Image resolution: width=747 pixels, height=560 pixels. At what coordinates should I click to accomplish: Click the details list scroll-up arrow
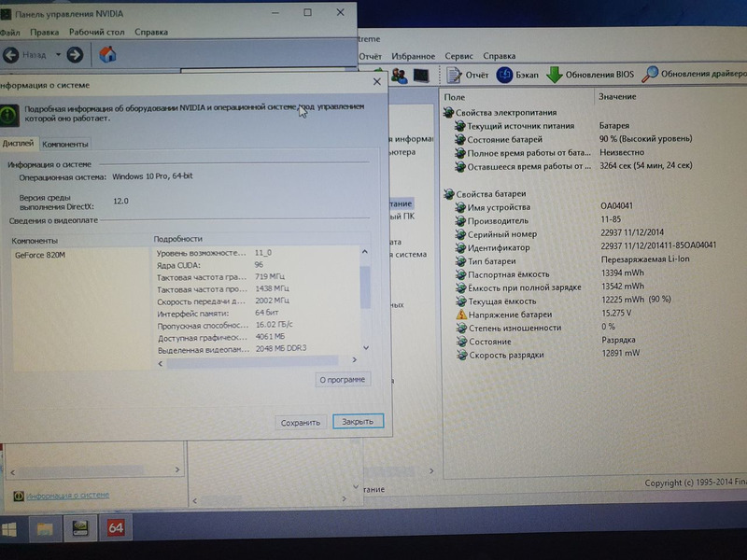tap(365, 251)
